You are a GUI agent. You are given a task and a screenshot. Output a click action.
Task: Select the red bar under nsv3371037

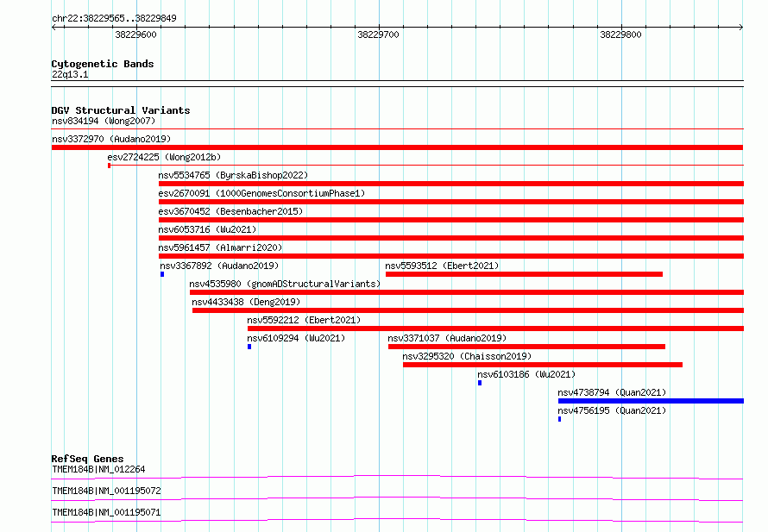526,347
